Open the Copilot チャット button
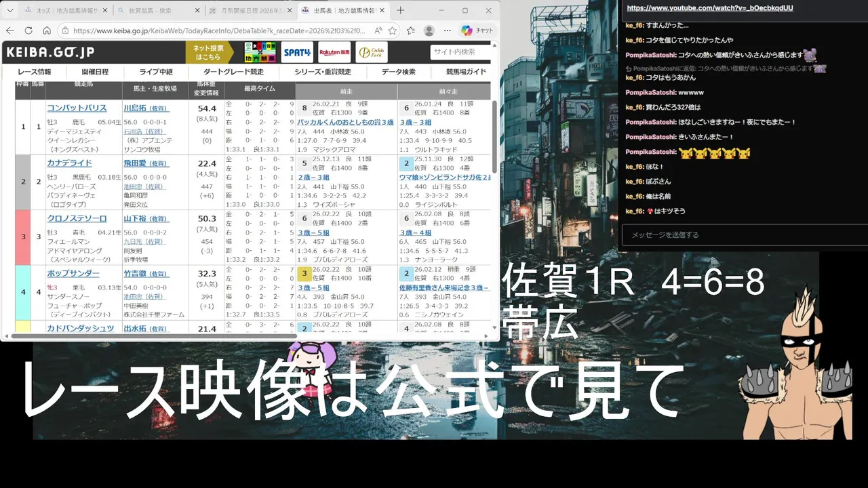868x488 pixels. coord(477,30)
